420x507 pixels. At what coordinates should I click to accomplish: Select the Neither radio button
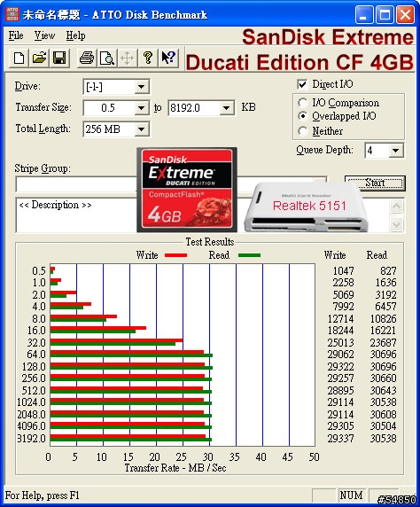coord(303,131)
